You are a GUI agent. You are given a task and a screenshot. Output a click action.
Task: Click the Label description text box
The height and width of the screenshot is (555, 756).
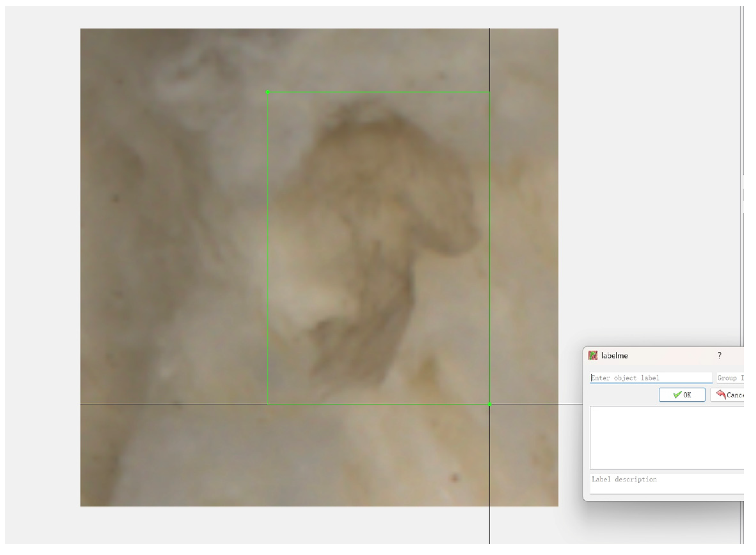[666, 483]
